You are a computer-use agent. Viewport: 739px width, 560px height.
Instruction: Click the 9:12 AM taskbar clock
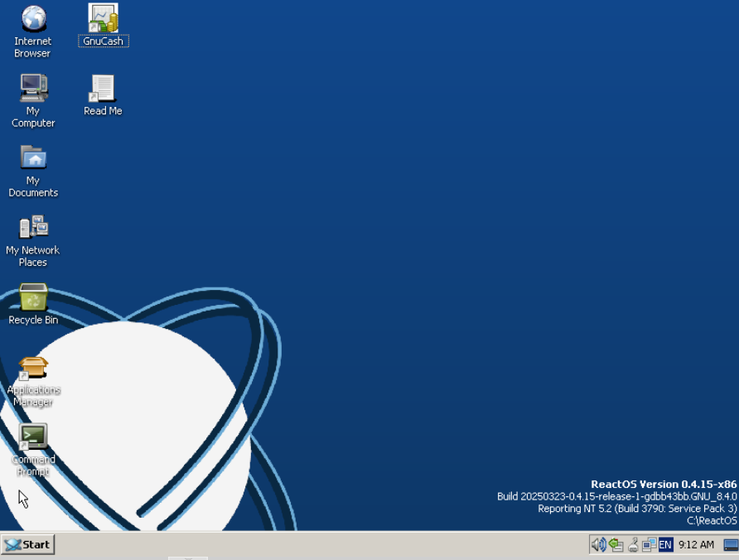click(x=695, y=544)
